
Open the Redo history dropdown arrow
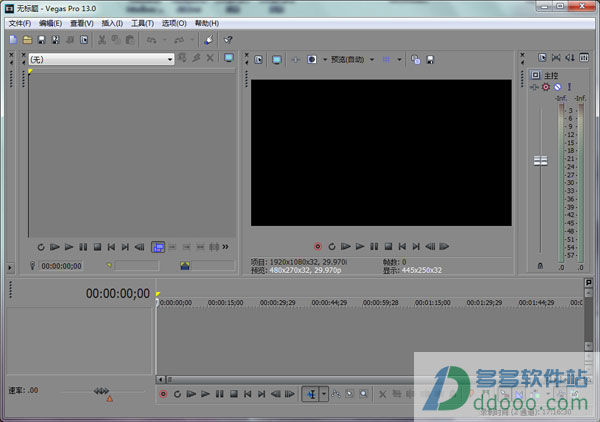(192, 40)
